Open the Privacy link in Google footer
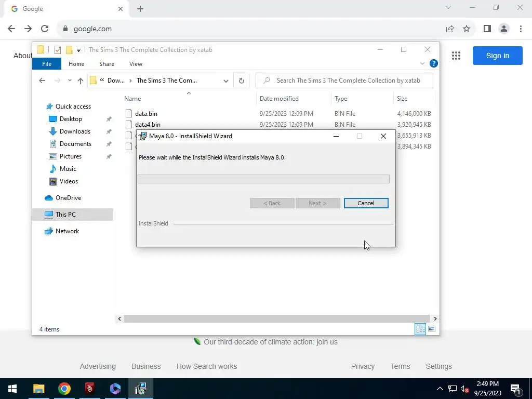This screenshot has height=399, width=532. tap(363, 366)
